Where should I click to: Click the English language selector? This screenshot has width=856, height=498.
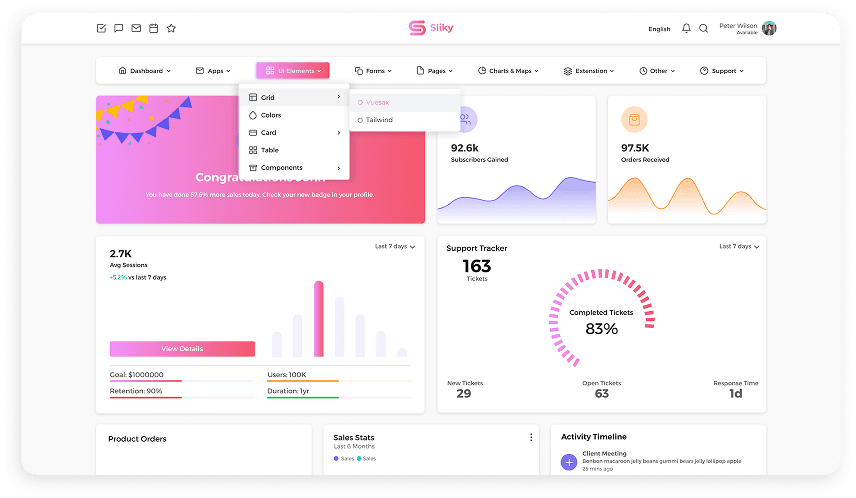(x=659, y=29)
